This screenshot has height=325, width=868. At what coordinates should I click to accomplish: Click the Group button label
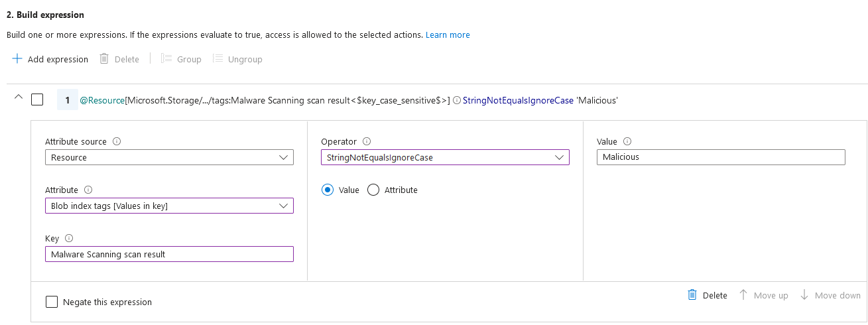189,59
